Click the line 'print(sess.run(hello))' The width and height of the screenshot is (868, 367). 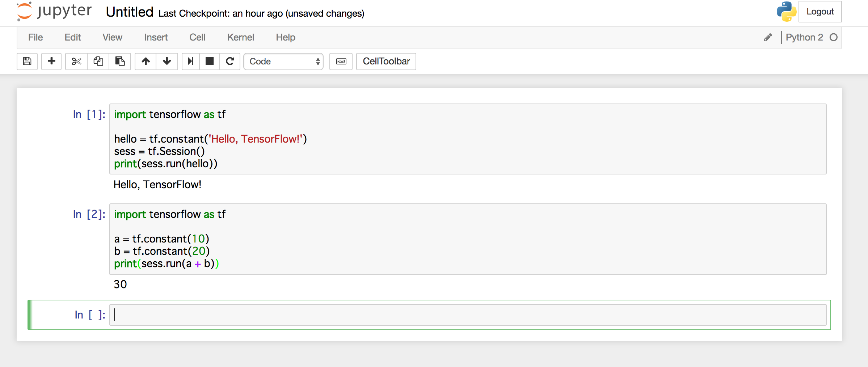pos(166,164)
